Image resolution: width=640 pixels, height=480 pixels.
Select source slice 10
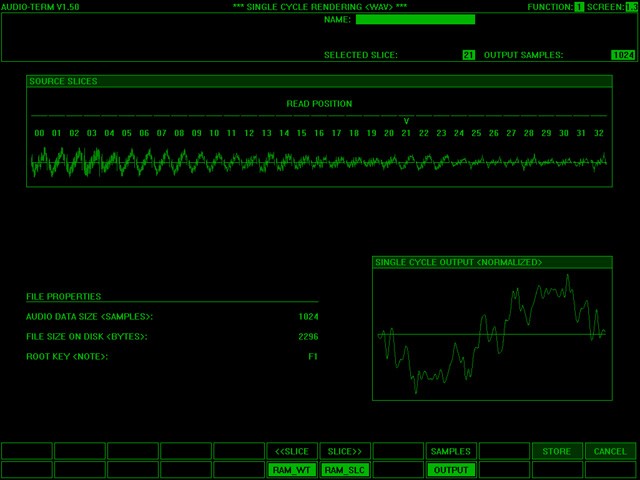click(x=214, y=133)
